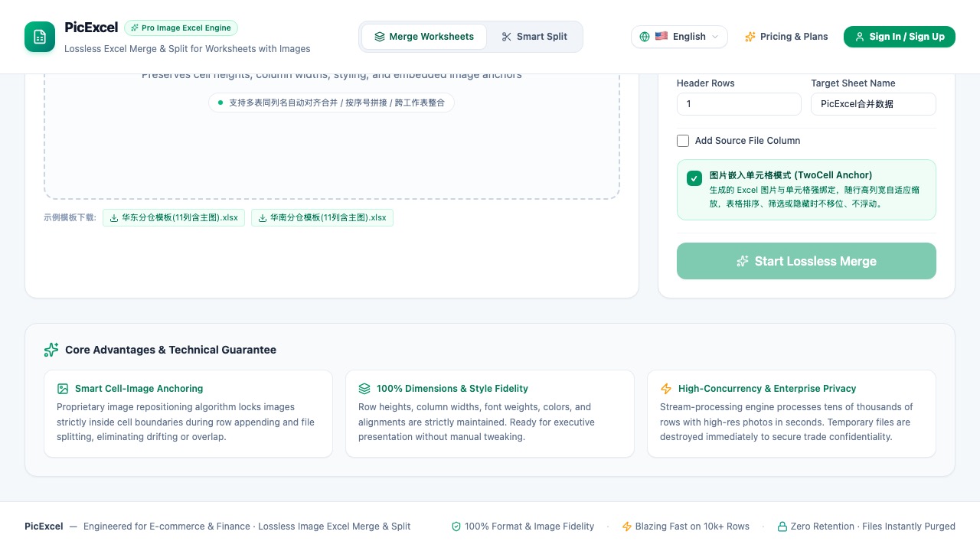Click the 100% Dimensions & Style Fidelity title
Image resolution: width=980 pixels, height=551 pixels.
452,389
